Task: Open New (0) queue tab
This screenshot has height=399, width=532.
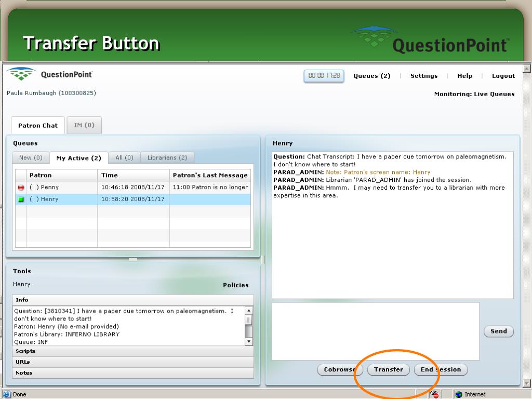Action: (x=31, y=158)
